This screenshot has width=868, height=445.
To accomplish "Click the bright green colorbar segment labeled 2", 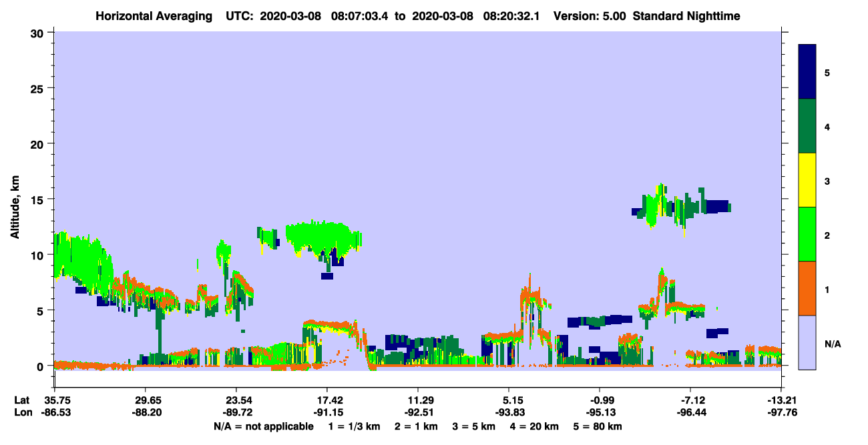I will 807,234.
